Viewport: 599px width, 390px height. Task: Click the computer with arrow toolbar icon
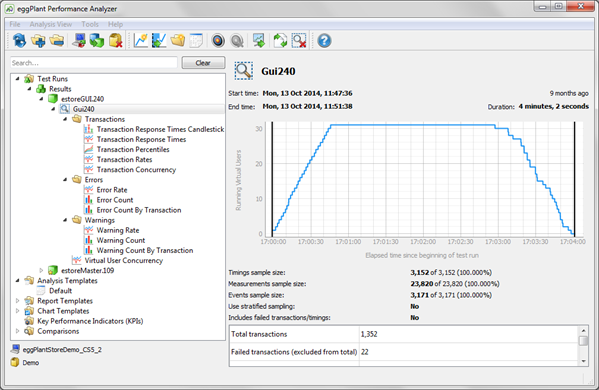click(x=79, y=40)
